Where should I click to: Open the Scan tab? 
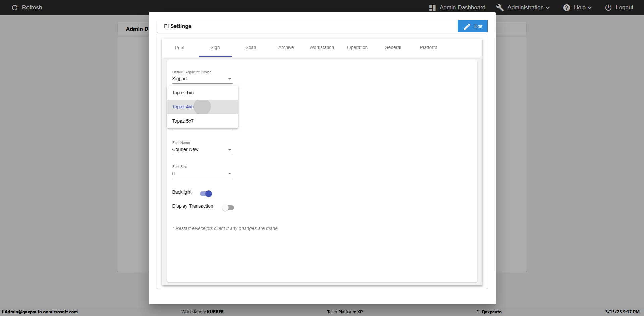point(251,47)
